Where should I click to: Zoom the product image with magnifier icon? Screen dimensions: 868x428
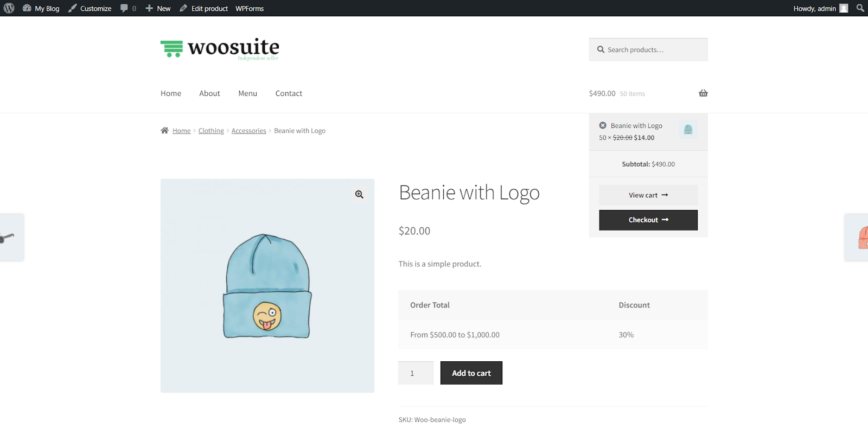pyautogui.click(x=359, y=194)
